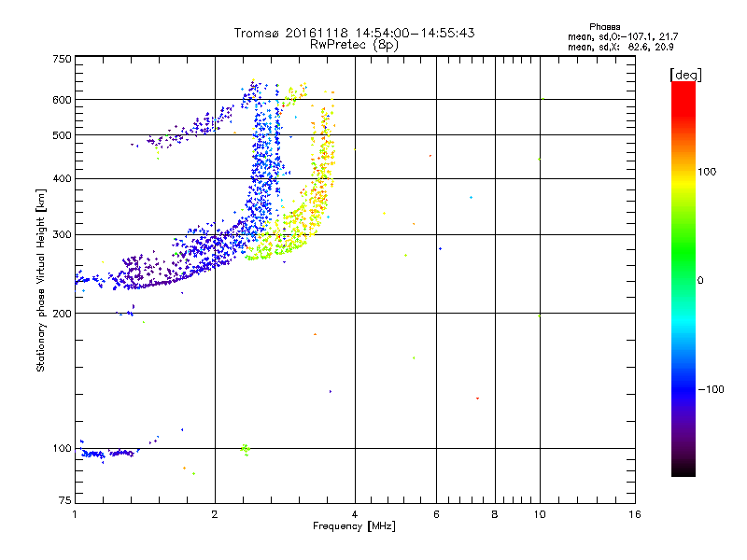
Task: Click the isolated red point near 7 MHz
Action: tap(477, 398)
